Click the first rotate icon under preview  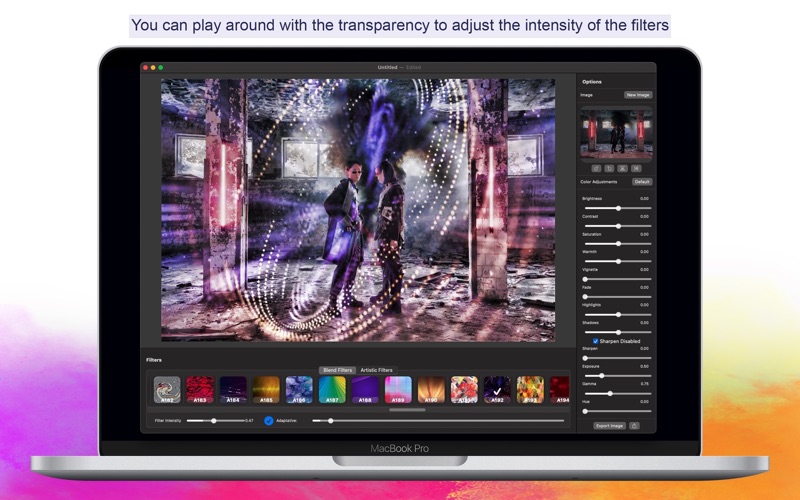(x=596, y=168)
